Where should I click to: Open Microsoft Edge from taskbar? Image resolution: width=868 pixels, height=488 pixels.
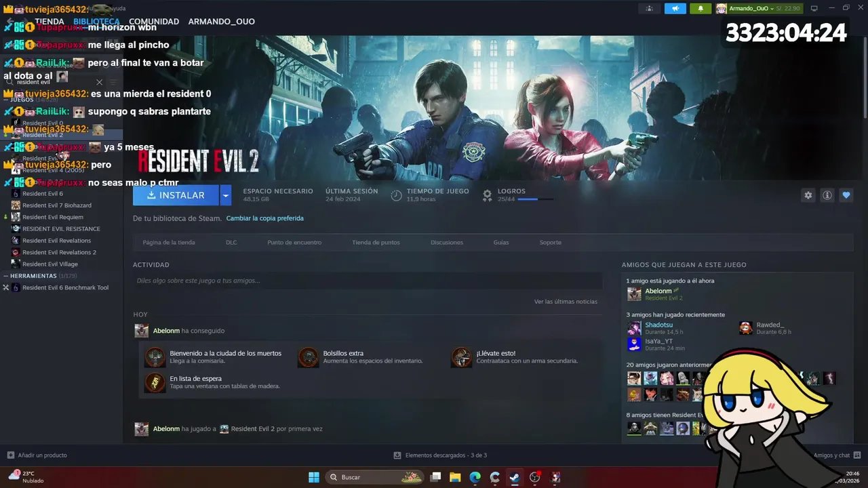pyautogui.click(x=475, y=477)
